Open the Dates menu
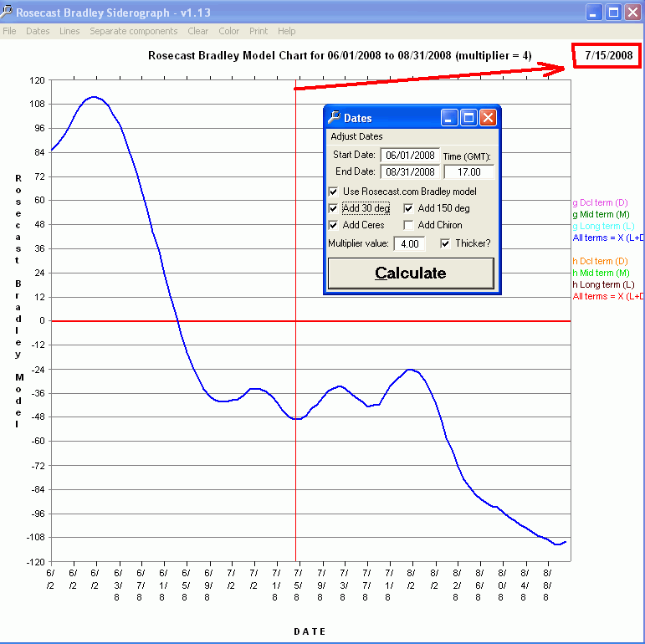Image resolution: width=645 pixels, height=644 pixels. point(38,31)
